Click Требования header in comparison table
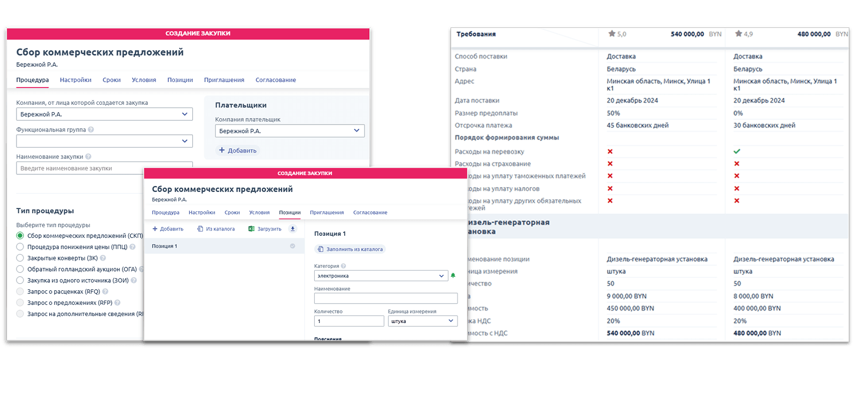This screenshot has height=401, width=868. coord(476,34)
